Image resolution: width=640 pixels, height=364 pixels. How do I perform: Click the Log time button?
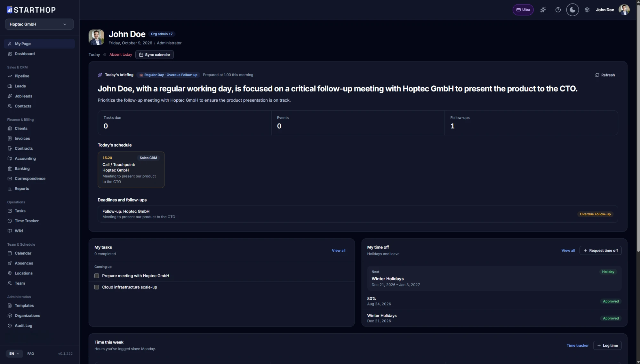(607, 345)
